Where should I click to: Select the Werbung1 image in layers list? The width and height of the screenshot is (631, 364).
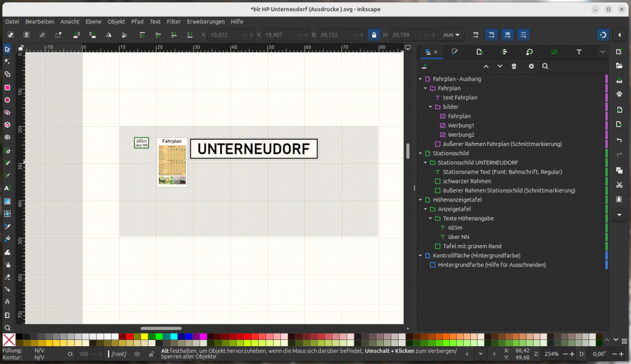tap(461, 126)
